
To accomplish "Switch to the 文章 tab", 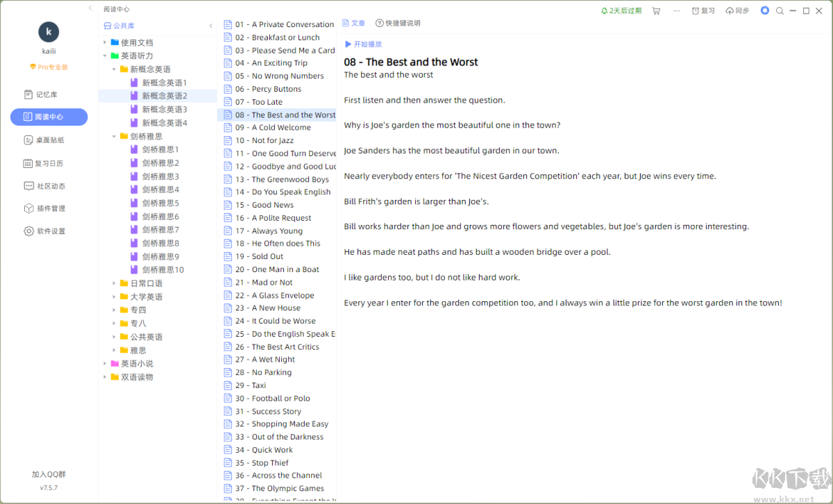I will [x=354, y=23].
